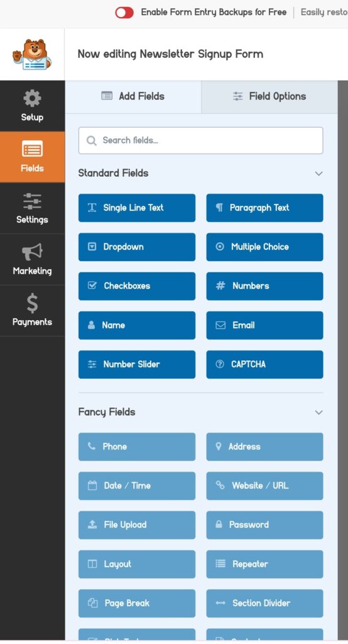Image resolution: width=348 pixels, height=644 pixels.
Task: Switch to the Add Fields tab
Action: tap(133, 96)
